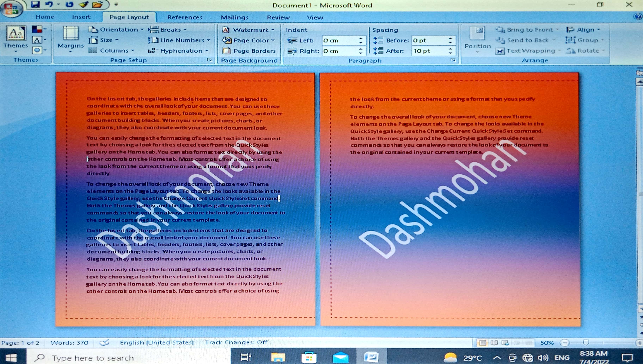
Task: Switch to the Insert tab
Action: tap(81, 17)
